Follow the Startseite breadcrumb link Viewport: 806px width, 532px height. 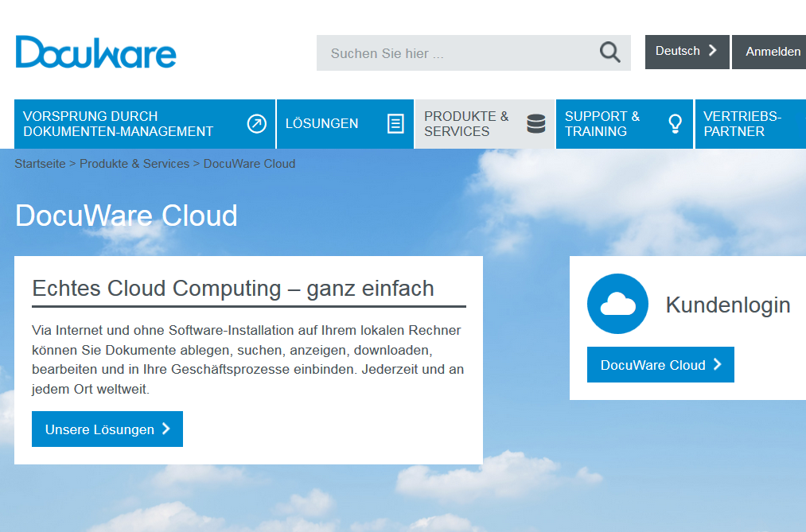tap(39, 163)
